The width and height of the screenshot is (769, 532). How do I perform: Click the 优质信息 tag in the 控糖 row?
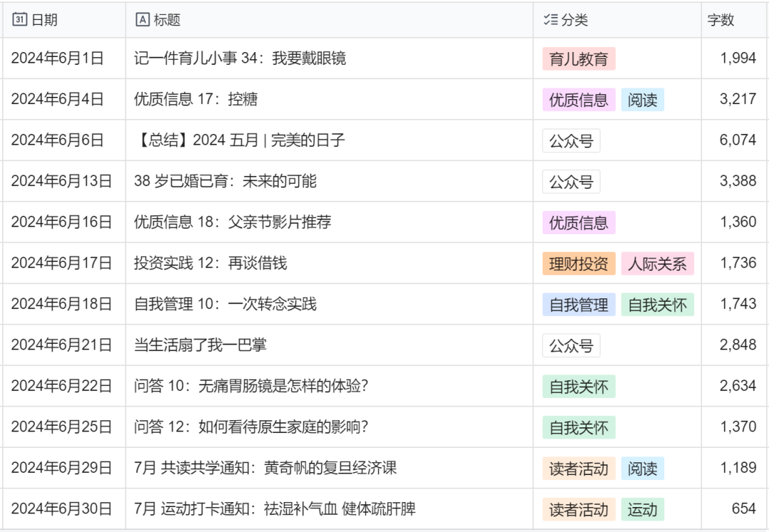579,100
